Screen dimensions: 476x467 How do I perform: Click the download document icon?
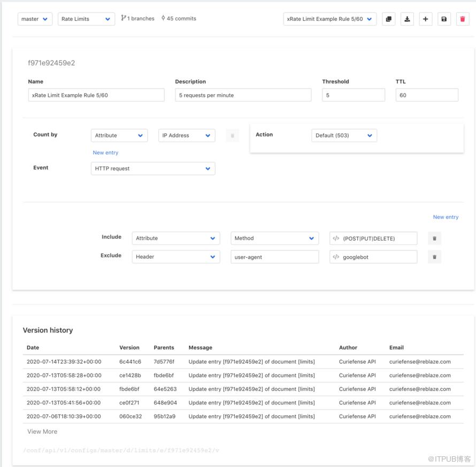coord(407,19)
